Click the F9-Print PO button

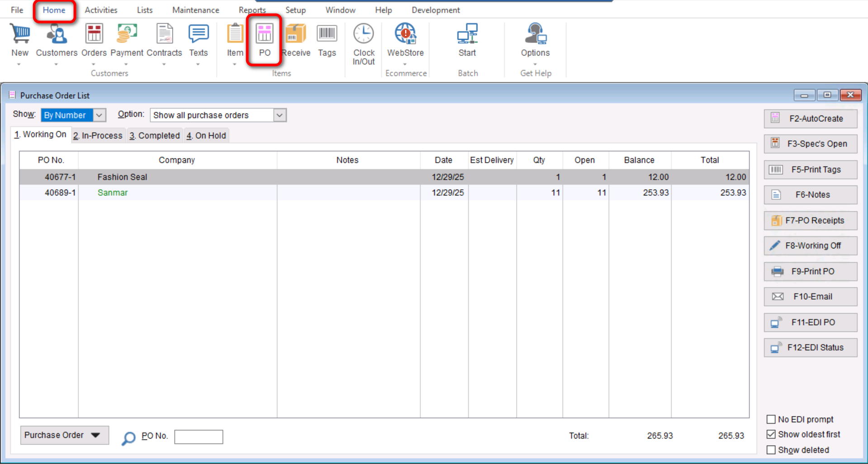coord(810,271)
